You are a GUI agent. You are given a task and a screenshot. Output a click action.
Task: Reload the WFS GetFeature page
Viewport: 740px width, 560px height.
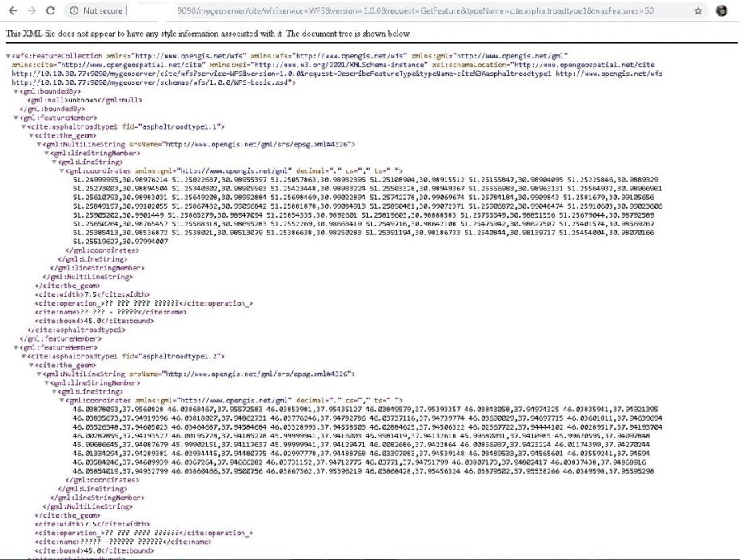point(50,11)
